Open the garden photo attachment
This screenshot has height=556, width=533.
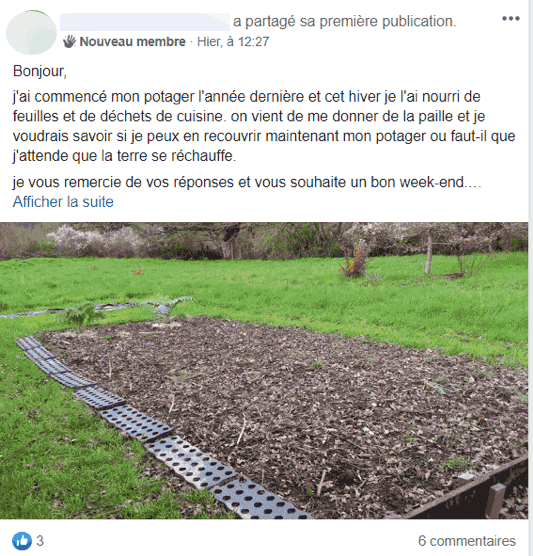coord(264,371)
